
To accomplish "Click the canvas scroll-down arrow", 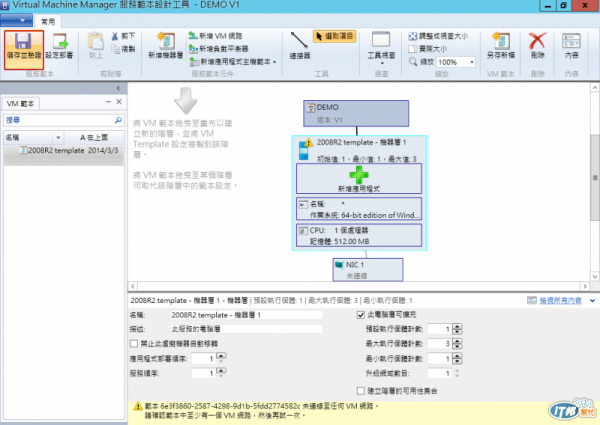I will [595, 276].
